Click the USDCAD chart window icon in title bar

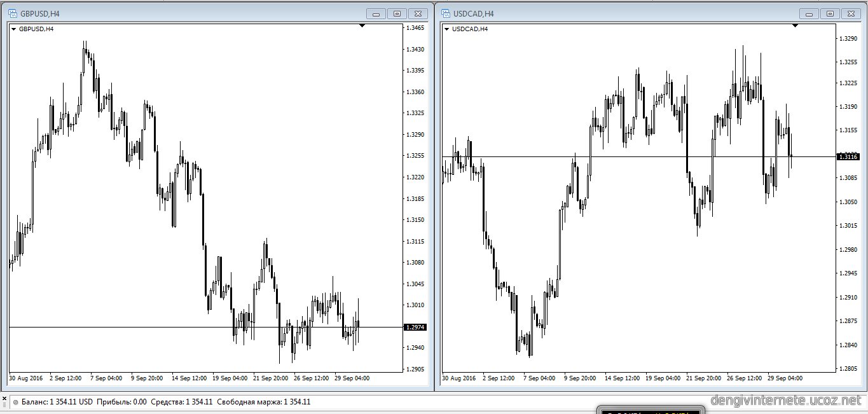[x=445, y=13]
